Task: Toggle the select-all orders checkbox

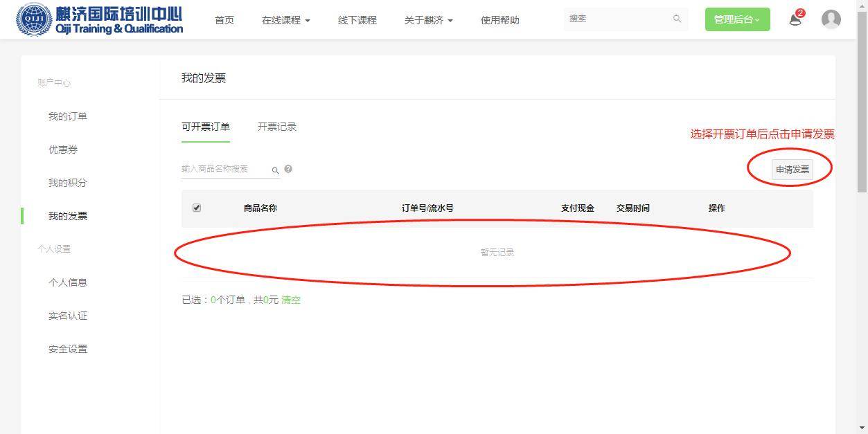Action: click(x=197, y=208)
